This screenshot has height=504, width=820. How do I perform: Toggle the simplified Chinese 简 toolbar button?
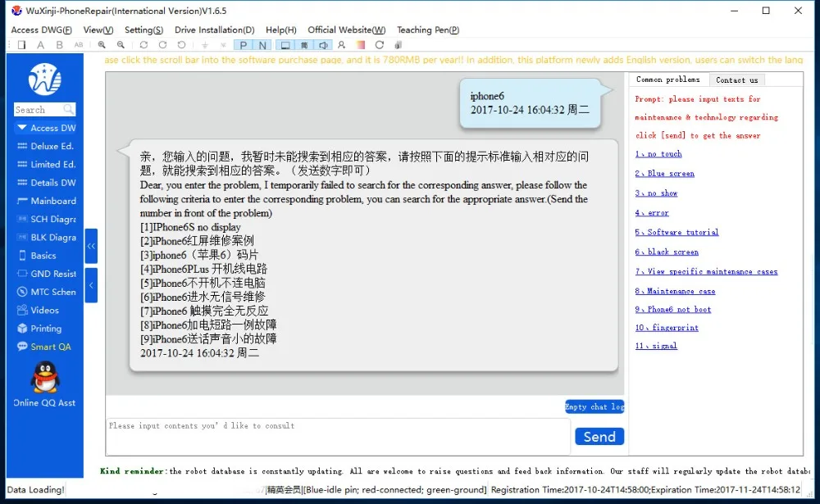(x=304, y=45)
